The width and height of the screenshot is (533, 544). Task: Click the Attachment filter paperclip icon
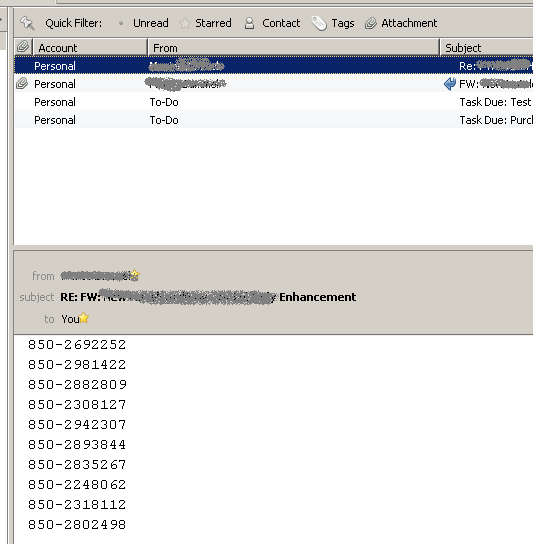pos(371,23)
